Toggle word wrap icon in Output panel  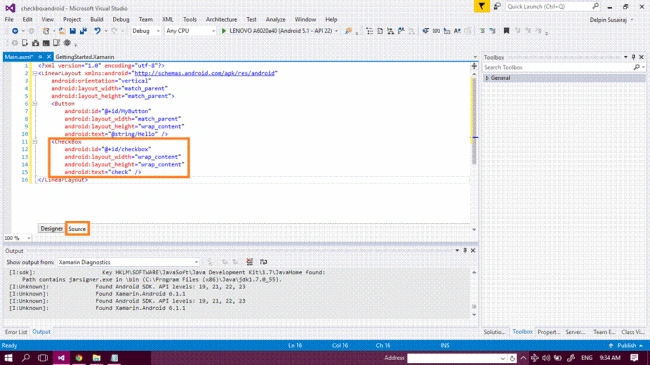coord(263,262)
